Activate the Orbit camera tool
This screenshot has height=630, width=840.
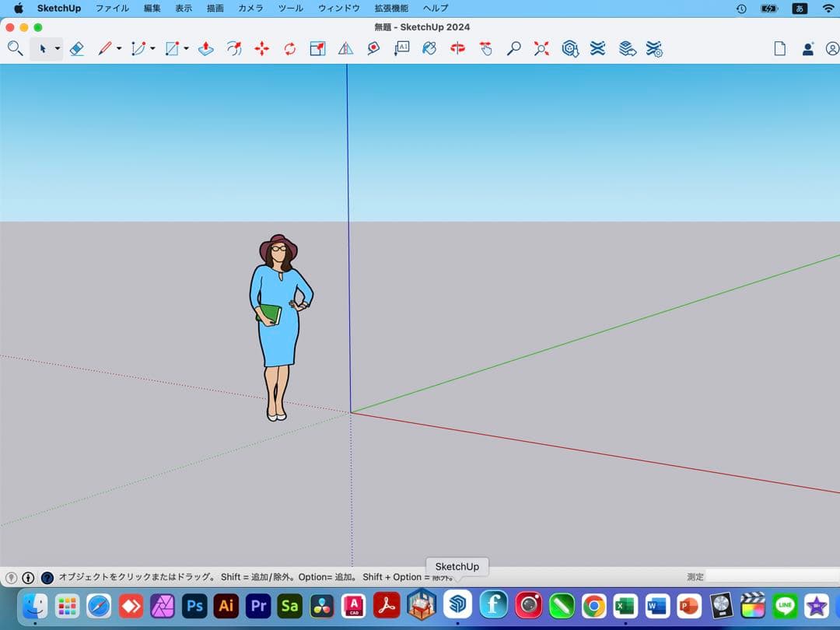click(458, 48)
